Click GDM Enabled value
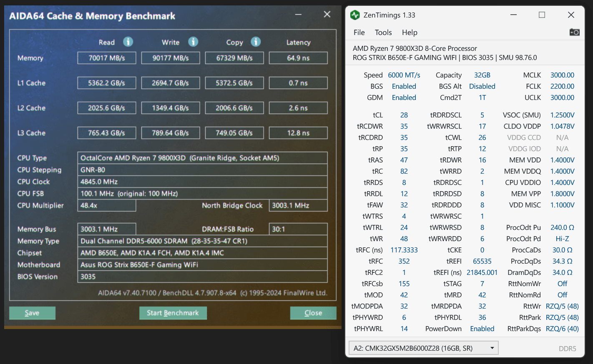 click(x=404, y=97)
